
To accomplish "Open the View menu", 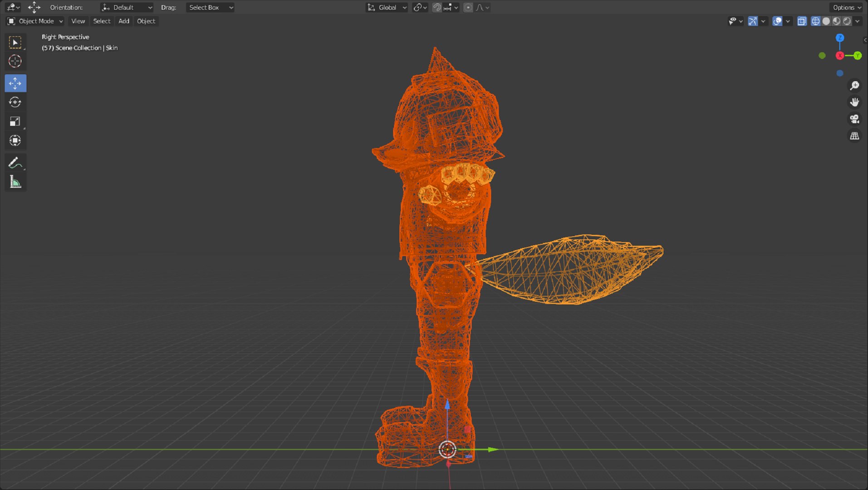I will [x=78, y=21].
